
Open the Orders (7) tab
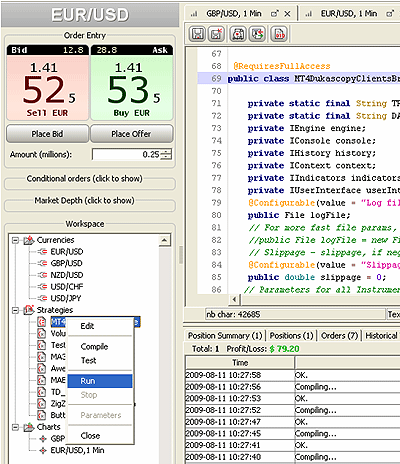click(x=339, y=336)
